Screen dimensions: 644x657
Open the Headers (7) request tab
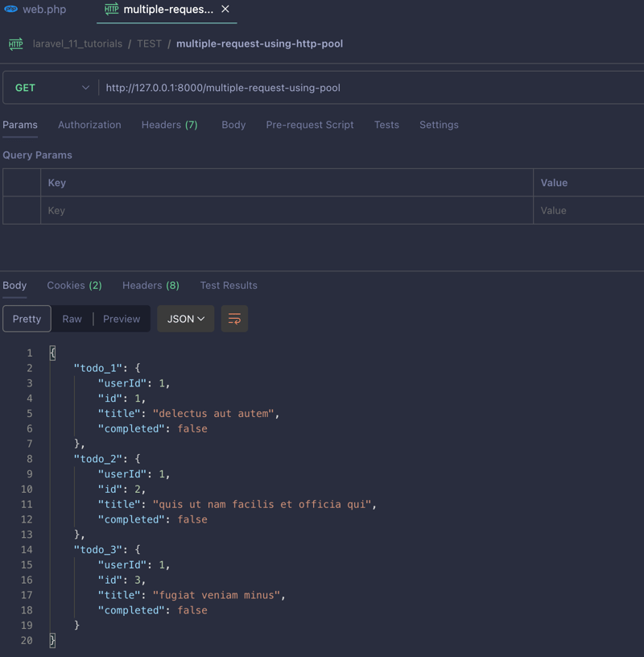click(x=169, y=125)
